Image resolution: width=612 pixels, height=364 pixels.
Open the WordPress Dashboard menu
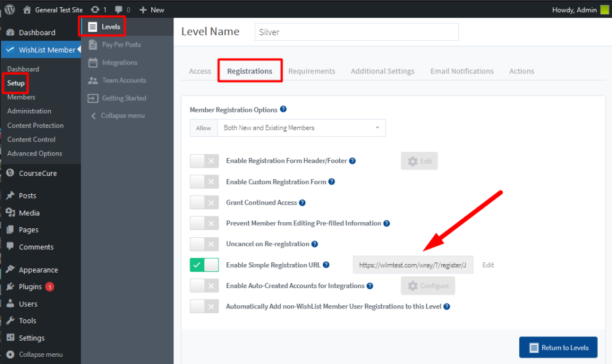[37, 32]
